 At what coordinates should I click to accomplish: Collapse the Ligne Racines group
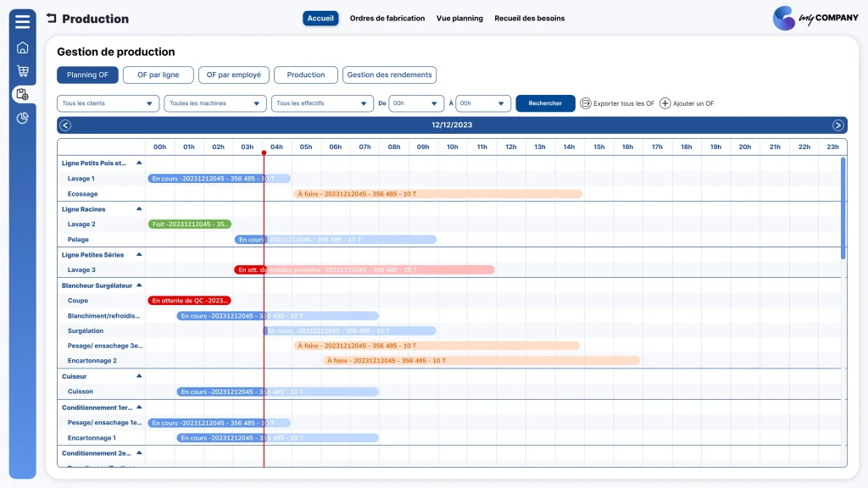139,209
